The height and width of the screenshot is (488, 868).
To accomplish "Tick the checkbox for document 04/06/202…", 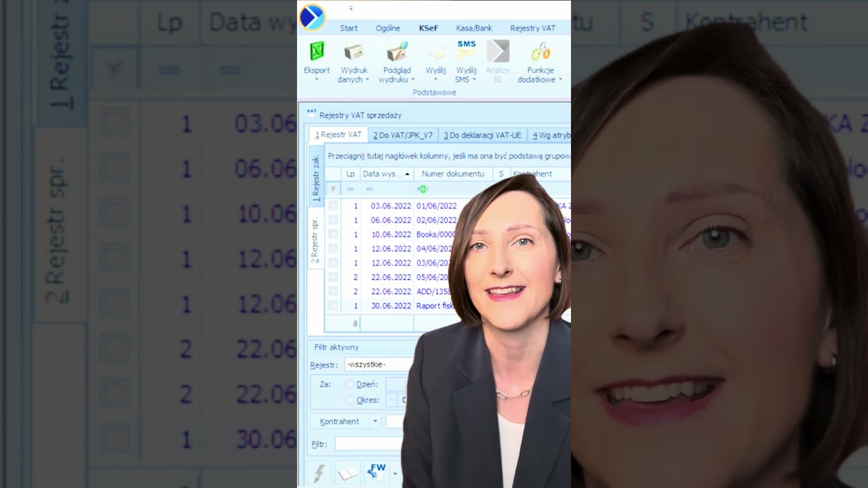I will point(333,248).
